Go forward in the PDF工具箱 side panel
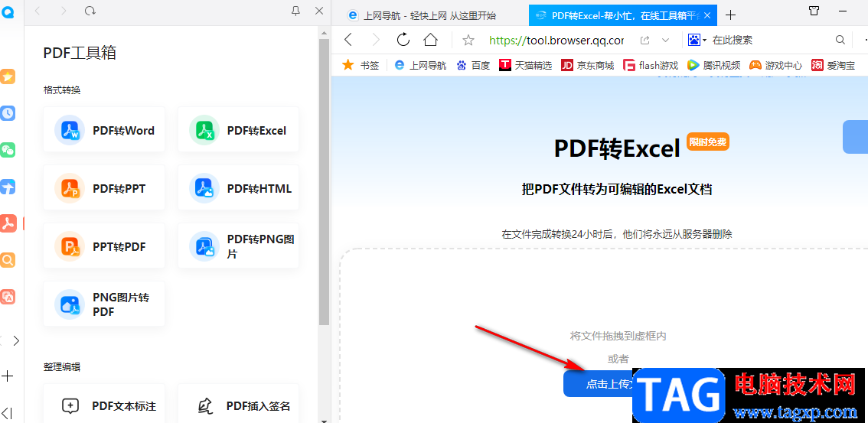Screen dimensions: 868x423 pos(64,11)
